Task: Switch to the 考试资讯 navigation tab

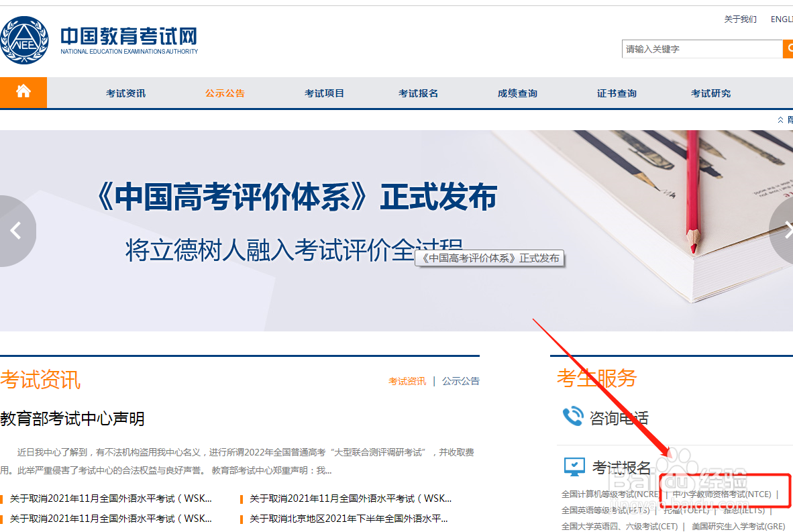Action: click(125, 93)
